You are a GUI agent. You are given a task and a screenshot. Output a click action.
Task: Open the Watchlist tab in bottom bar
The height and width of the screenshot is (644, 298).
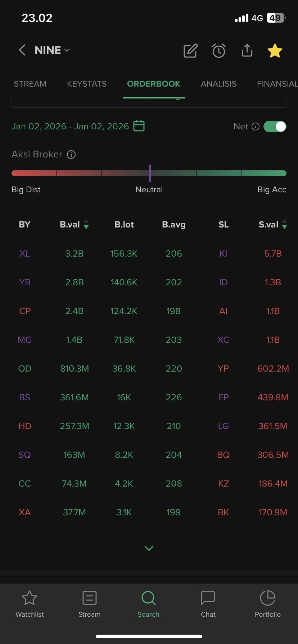pyautogui.click(x=30, y=604)
